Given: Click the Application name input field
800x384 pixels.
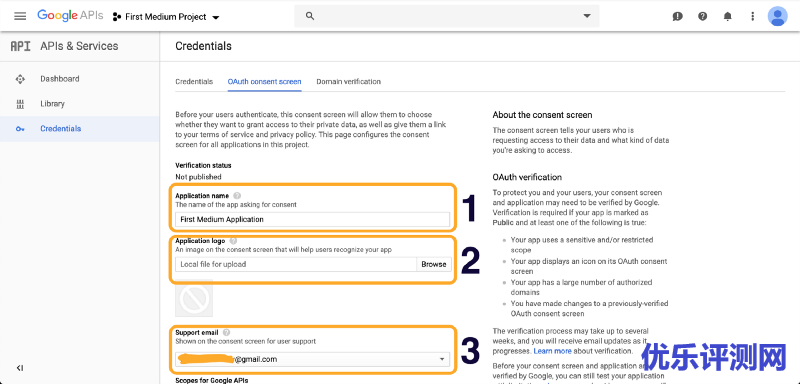Looking at the screenshot, I should click(x=313, y=219).
